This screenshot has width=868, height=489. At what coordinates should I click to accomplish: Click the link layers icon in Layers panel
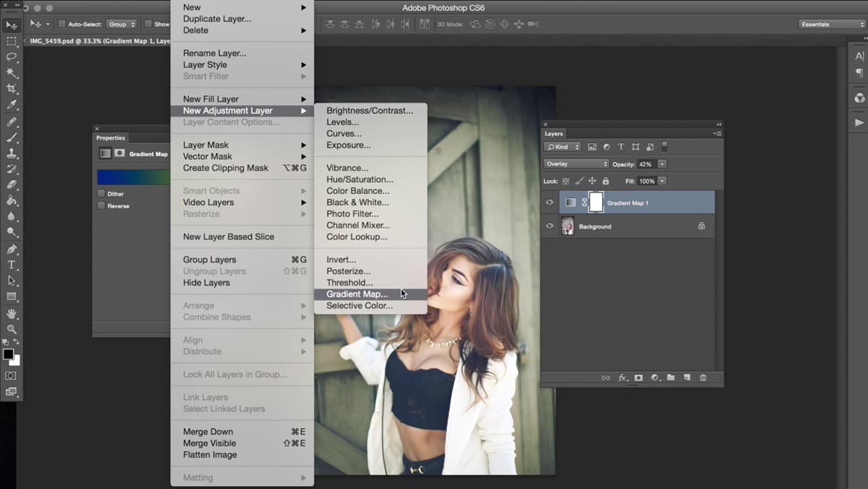[605, 378]
